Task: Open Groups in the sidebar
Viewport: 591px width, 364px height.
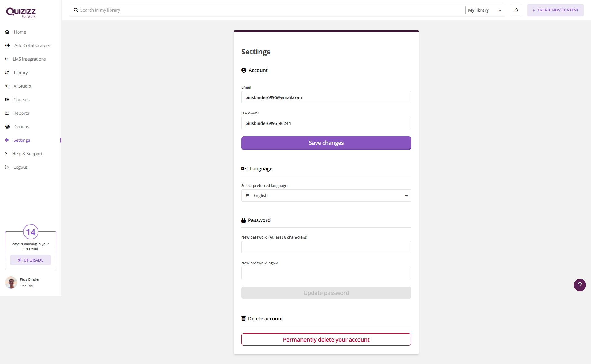Action: click(22, 127)
